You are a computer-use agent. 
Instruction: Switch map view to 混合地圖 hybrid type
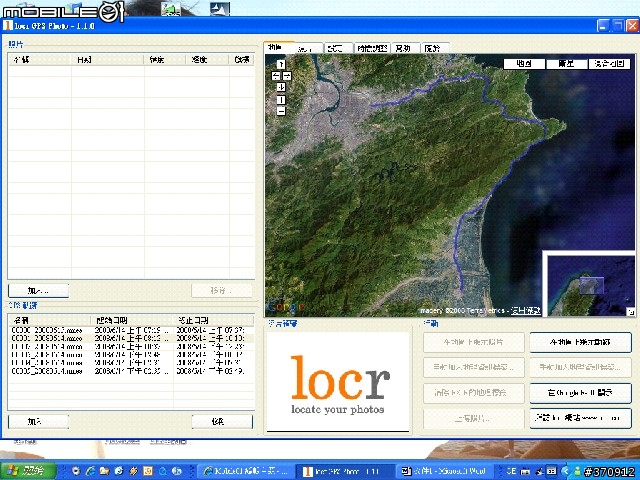(x=609, y=64)
